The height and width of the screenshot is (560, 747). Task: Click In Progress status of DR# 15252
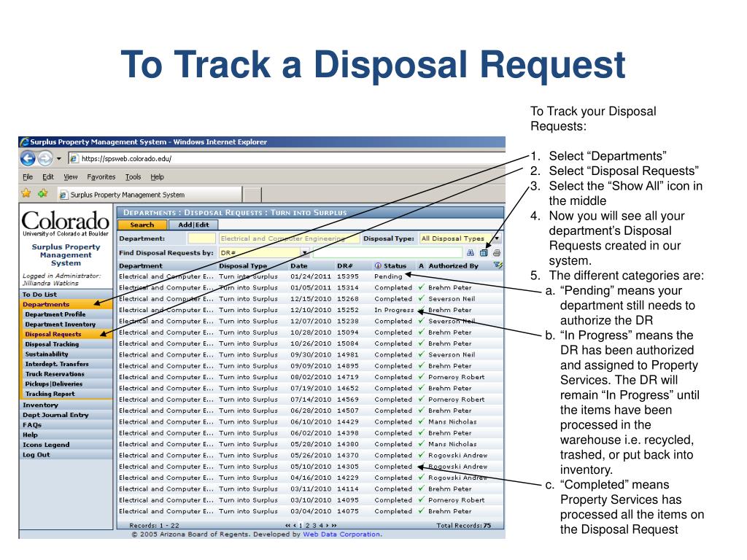tap(394, 310)
